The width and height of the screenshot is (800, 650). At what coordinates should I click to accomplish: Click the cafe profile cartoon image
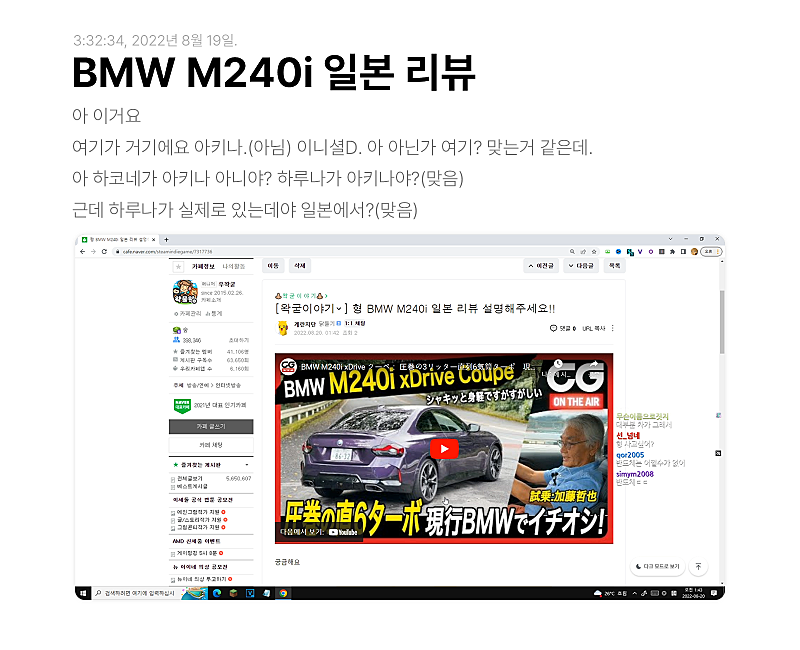click(x=185, y=292)
